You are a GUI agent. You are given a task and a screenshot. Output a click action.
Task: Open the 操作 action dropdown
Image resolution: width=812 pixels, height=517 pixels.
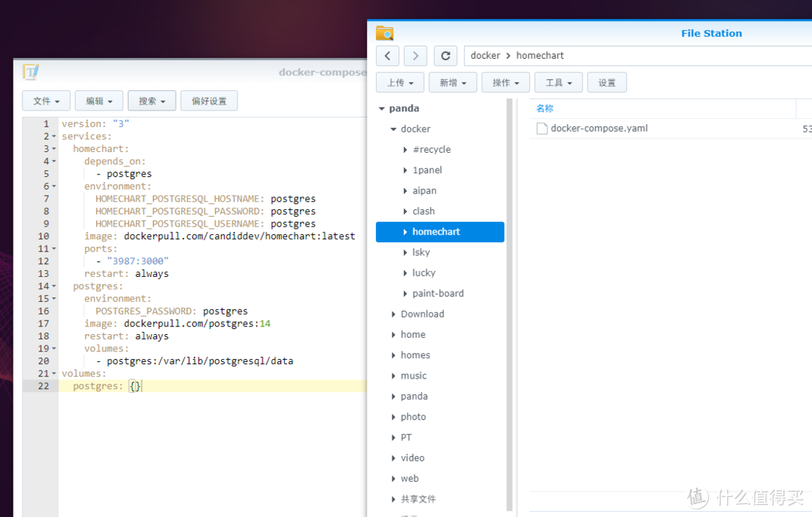[x=506, y=83]
